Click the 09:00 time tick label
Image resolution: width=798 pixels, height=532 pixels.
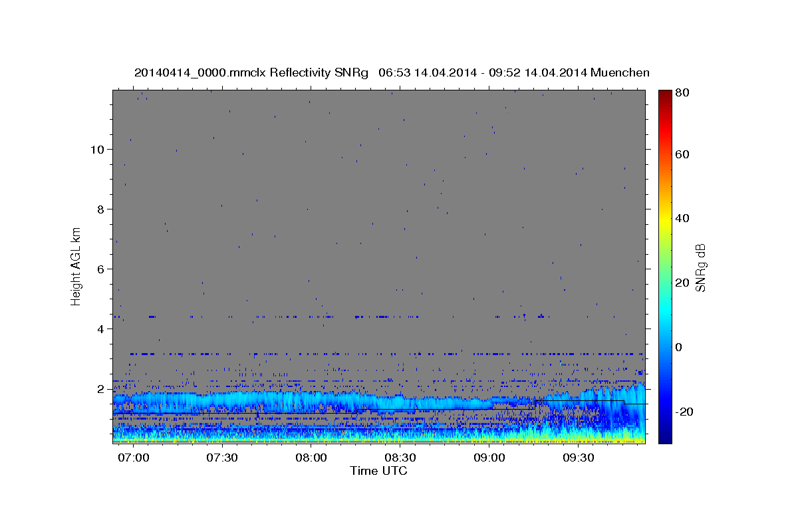(489, 458)
